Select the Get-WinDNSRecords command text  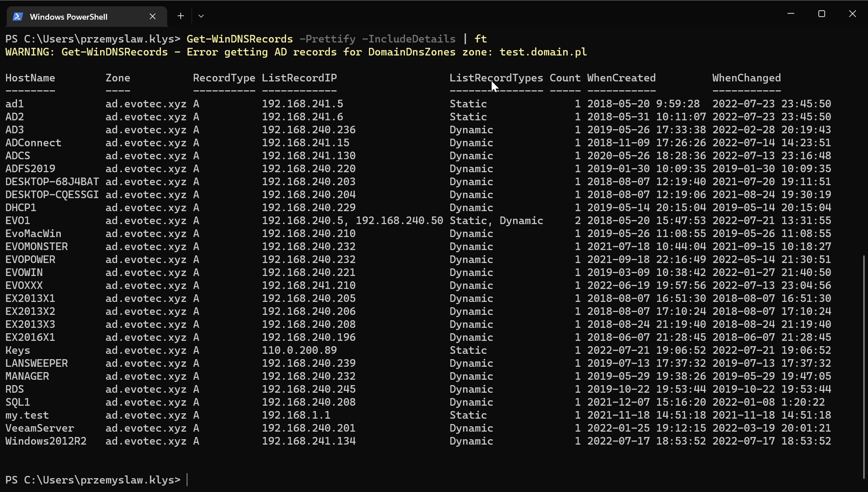pos(240,39)
